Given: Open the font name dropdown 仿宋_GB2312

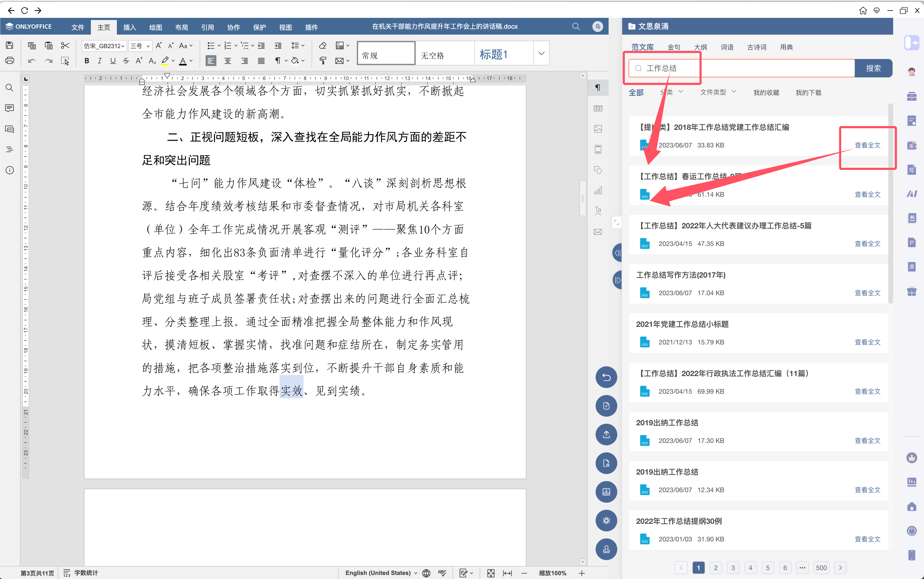Looking at the screenshot, I should (104, 46).
